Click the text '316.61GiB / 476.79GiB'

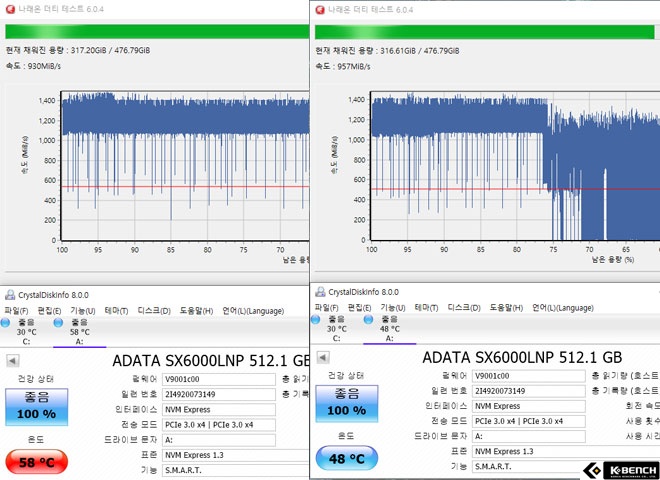[x=420, y=51]
